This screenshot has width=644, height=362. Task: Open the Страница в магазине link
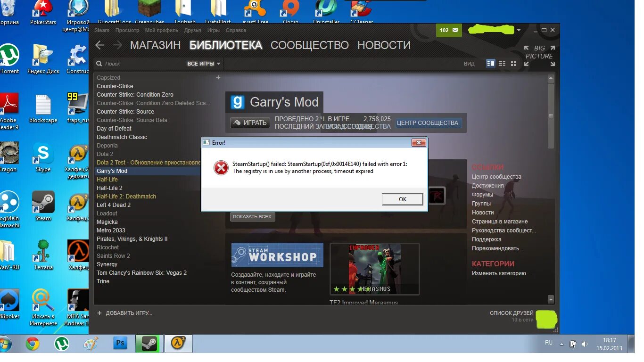coord(500,222)
